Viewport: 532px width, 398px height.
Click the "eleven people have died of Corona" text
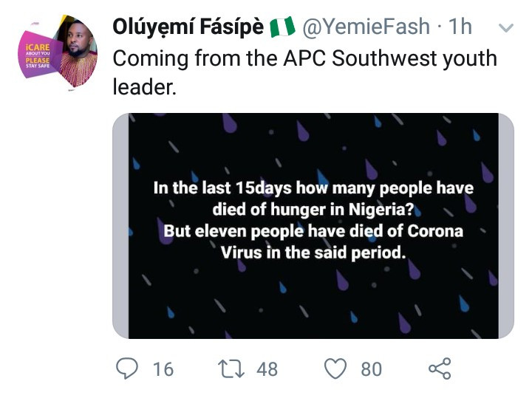[329, 231]
